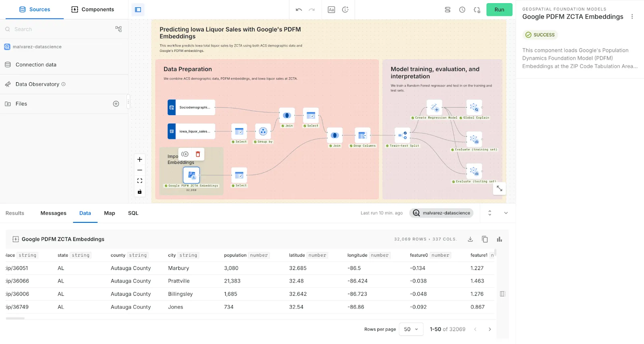The image size is (644, 344).
Task: Click the Search sources field
Action: click(x=60, y=29)
